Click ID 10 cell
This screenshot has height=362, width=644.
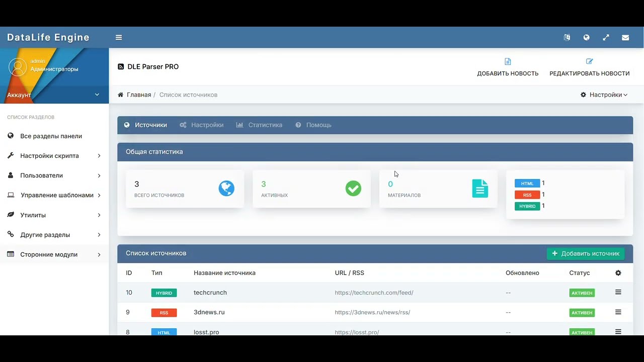pos(129,293)
